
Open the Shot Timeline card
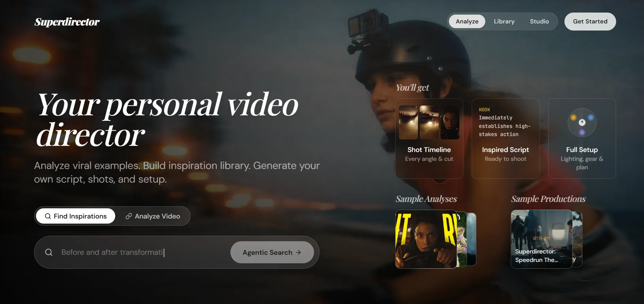[429, 138]
